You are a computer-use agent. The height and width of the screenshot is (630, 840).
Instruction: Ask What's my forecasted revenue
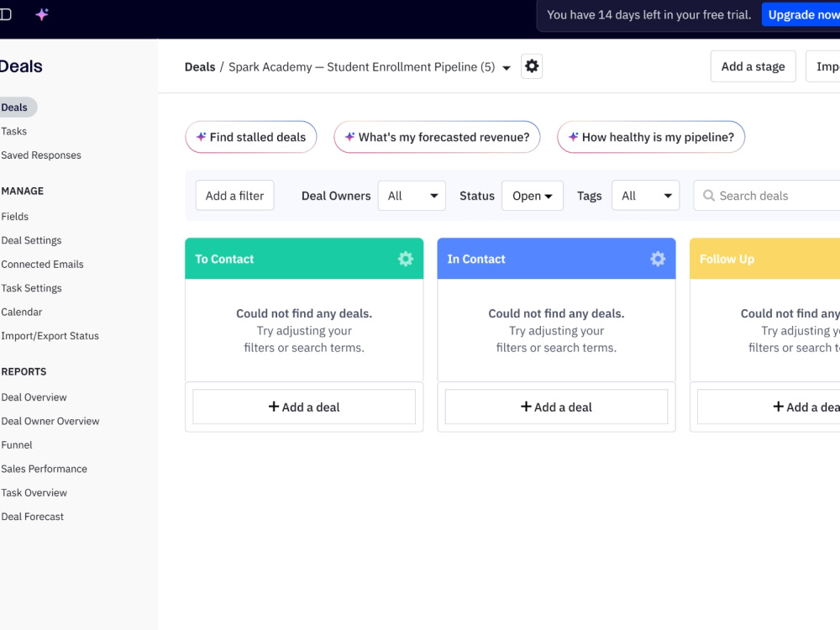437,137
